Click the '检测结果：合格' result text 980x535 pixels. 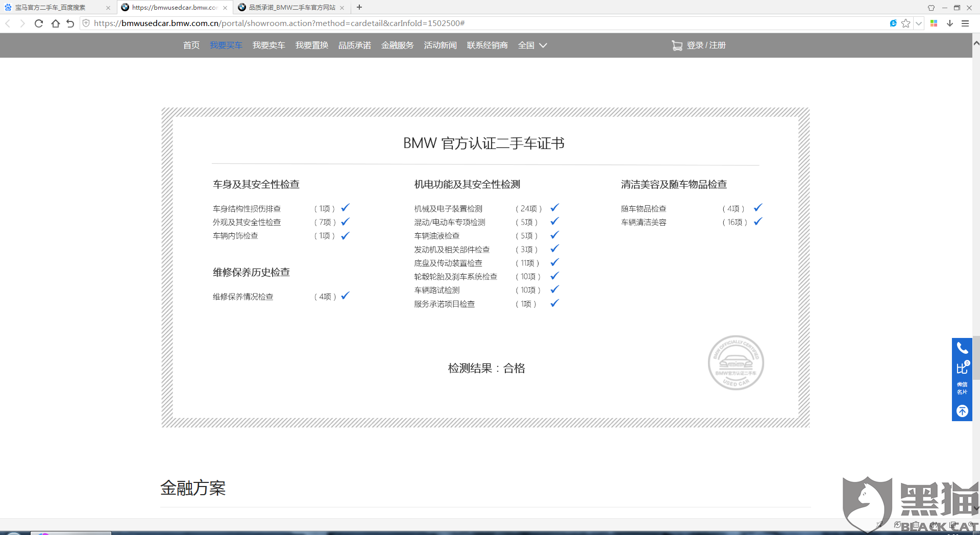point(486,368)
